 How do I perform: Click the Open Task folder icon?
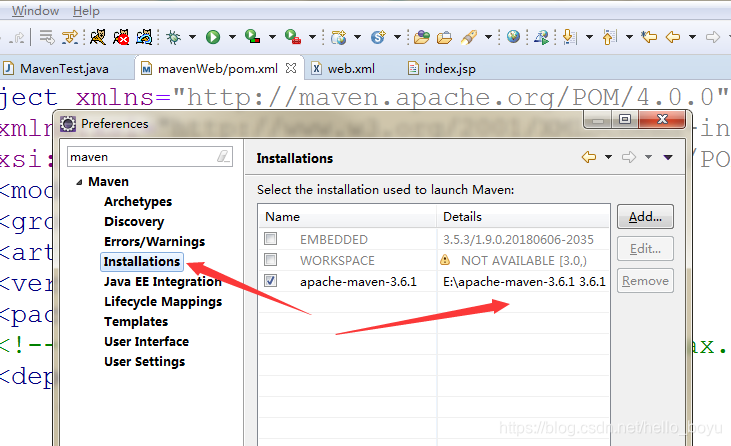(444, 37)
